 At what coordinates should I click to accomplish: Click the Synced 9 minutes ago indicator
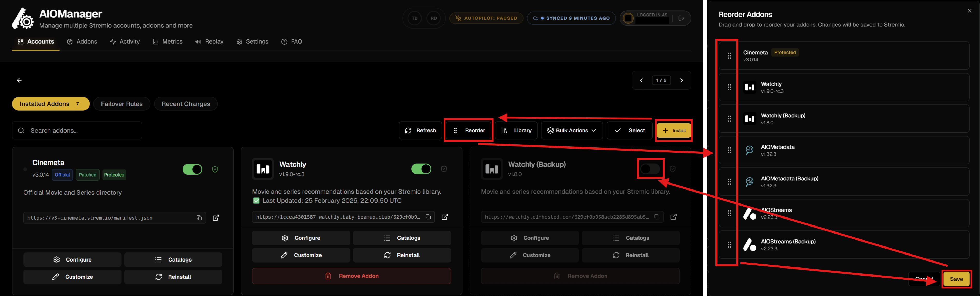click(571, 18)
